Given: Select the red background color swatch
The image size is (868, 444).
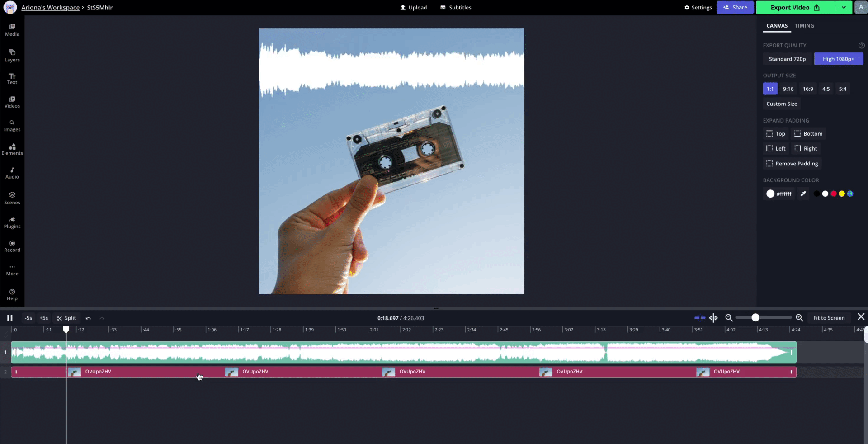Looking at the screenshot, I should click(834, 194).
